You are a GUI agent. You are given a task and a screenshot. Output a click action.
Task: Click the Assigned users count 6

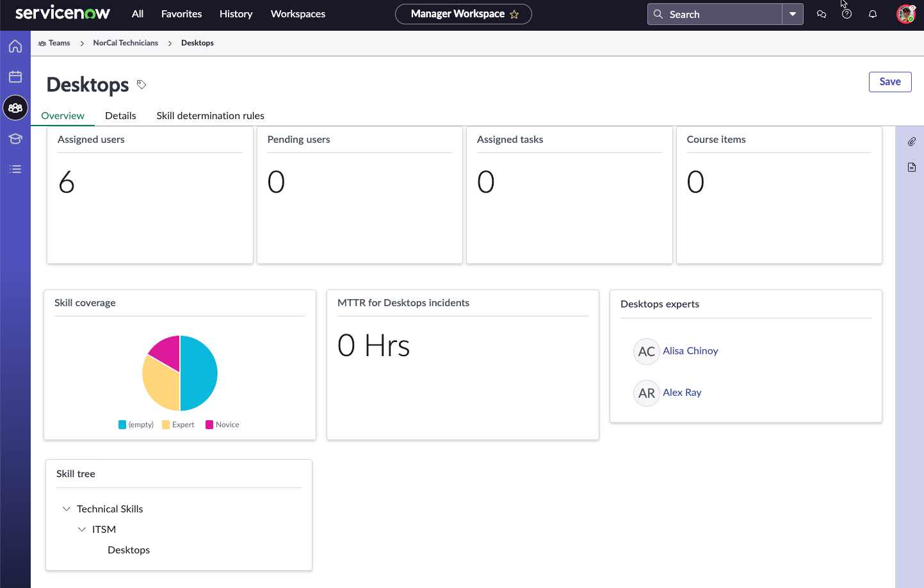click(67, 182)
